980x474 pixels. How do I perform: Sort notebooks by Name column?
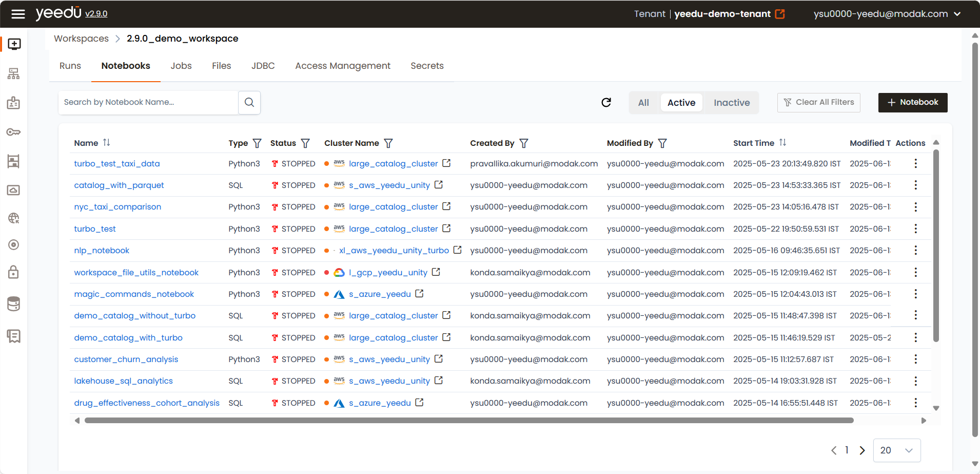106,142
